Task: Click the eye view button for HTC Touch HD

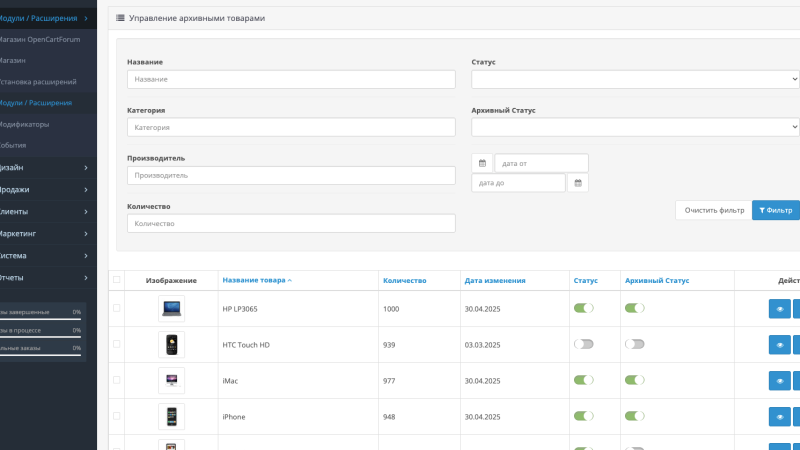Action: [780, 345]
